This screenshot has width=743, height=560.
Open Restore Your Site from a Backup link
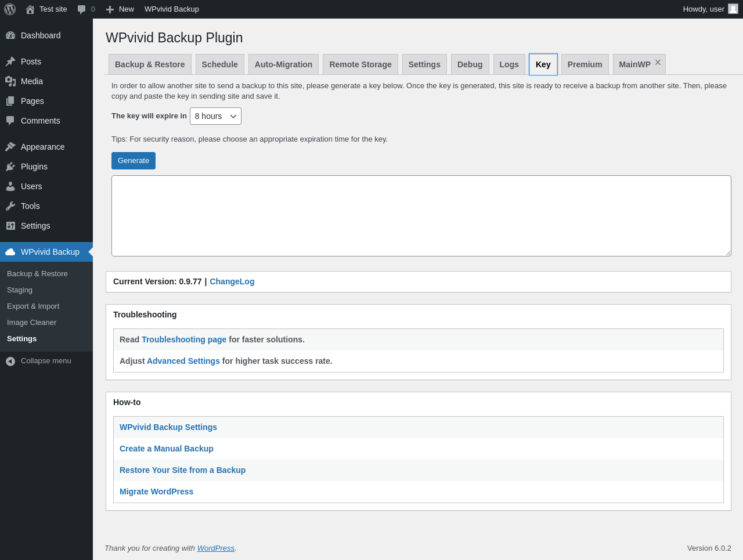pos(182,470)
